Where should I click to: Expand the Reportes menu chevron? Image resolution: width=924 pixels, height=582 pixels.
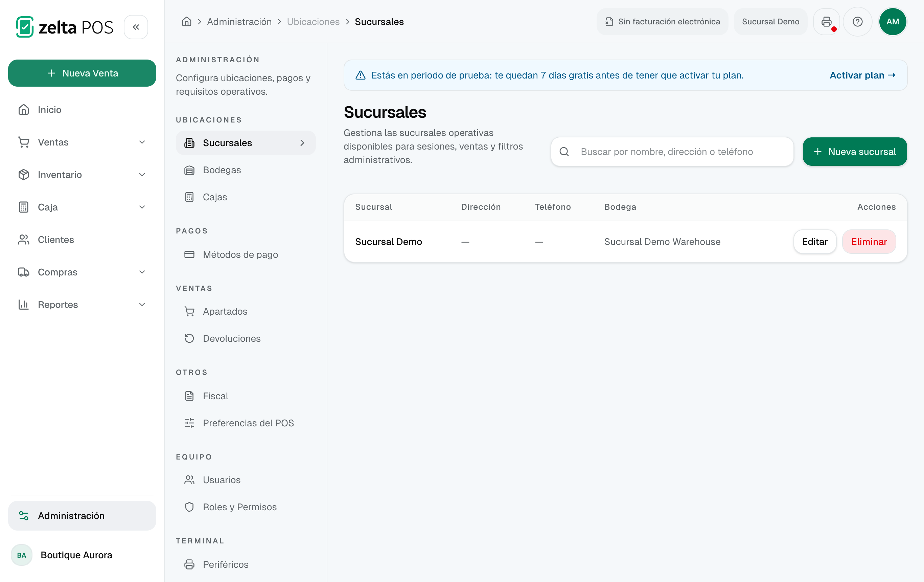(142, 305)
